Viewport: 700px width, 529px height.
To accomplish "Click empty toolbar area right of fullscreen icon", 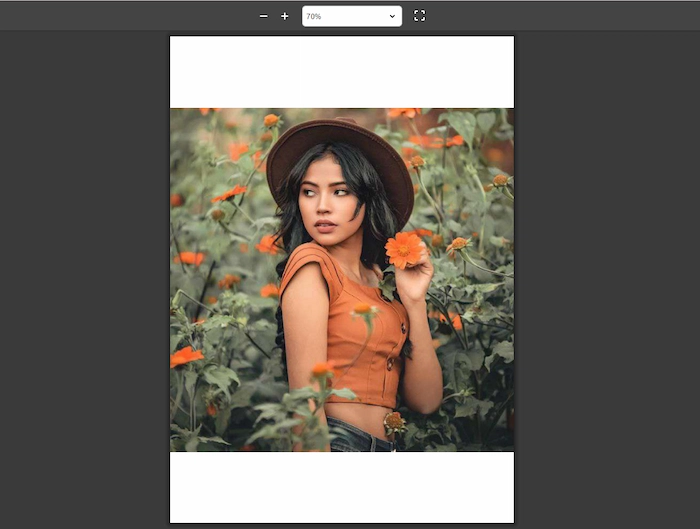I will (x=560, y=16).
